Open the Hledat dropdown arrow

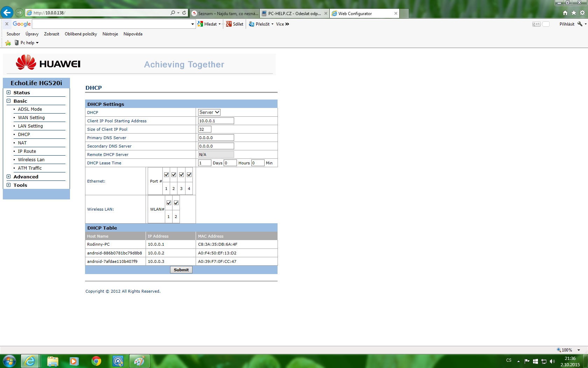coord(219,24)
